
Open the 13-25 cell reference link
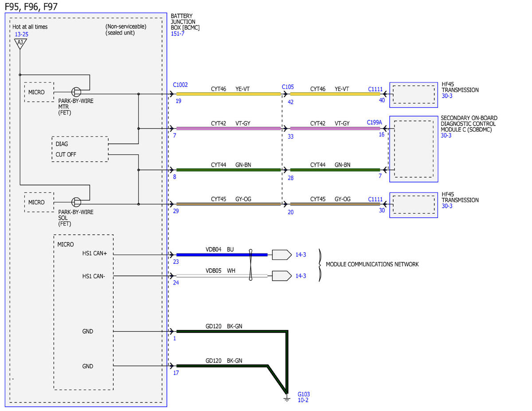tap(21, 34)
